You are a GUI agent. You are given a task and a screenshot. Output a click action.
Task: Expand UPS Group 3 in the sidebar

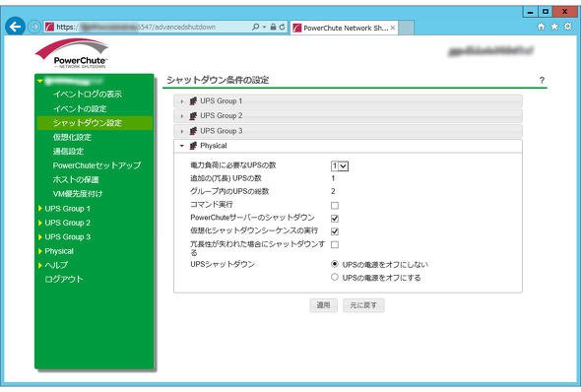(x=40, y=236)
